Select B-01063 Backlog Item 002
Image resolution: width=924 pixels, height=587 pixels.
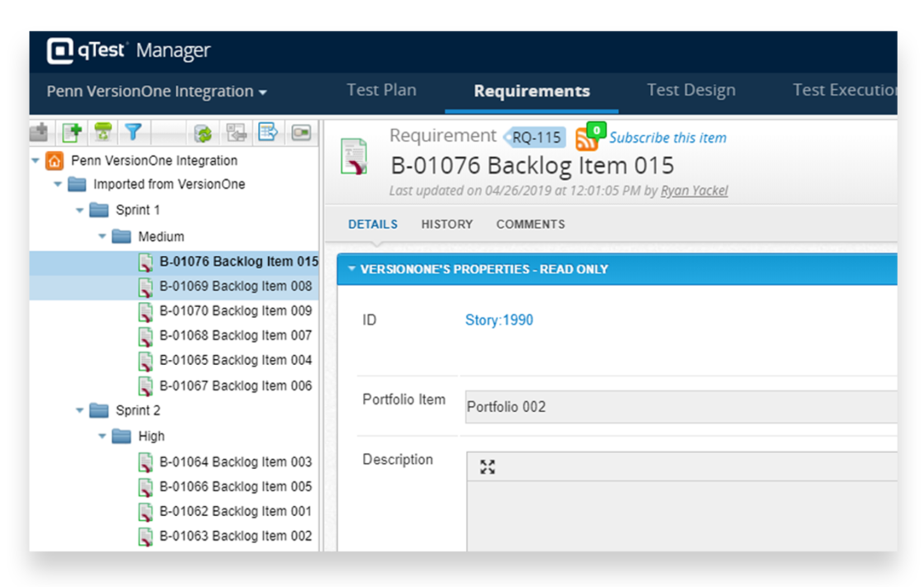[236, 537]
